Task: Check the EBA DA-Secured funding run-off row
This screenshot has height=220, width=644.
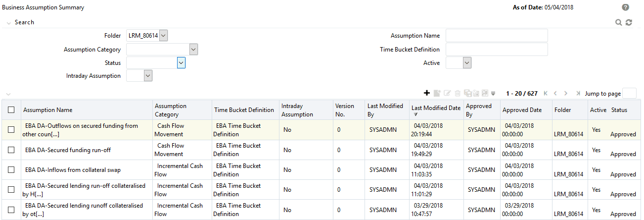Action: click(11, 150)
